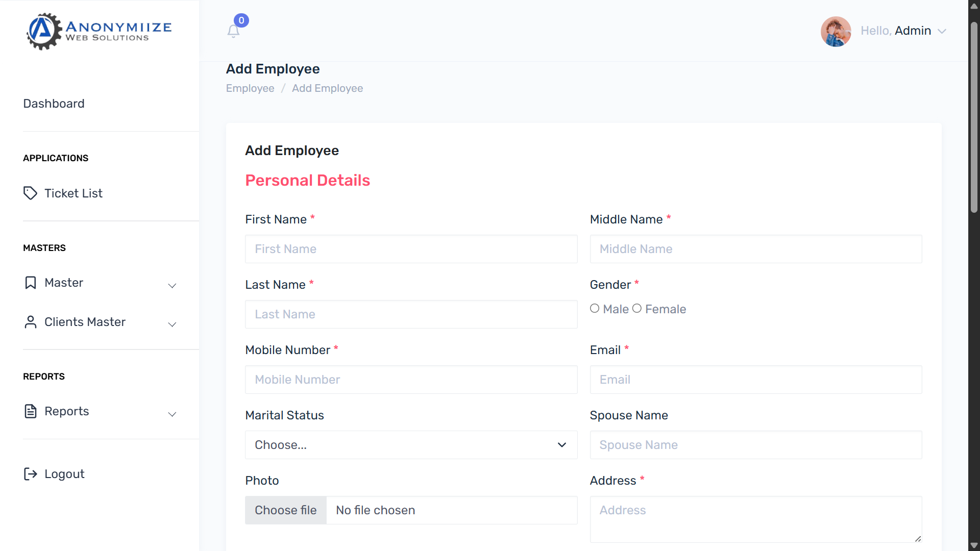
Task: Click the notification count badge
Action: tap(241, 20)
